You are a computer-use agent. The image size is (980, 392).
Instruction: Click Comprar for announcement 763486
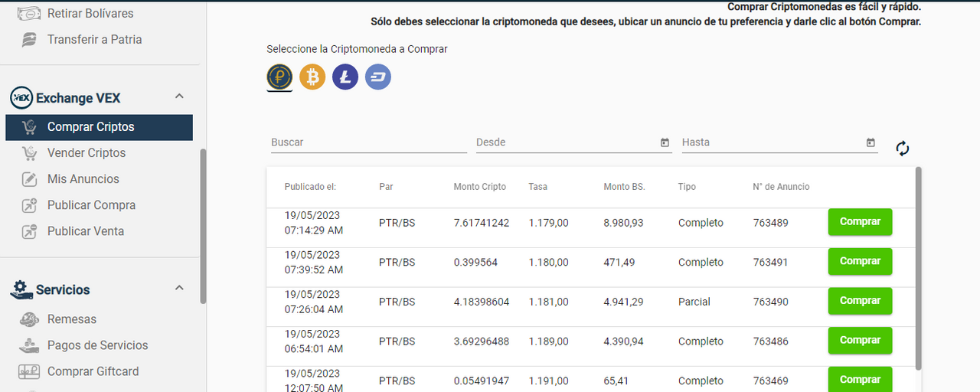[860, 341]
